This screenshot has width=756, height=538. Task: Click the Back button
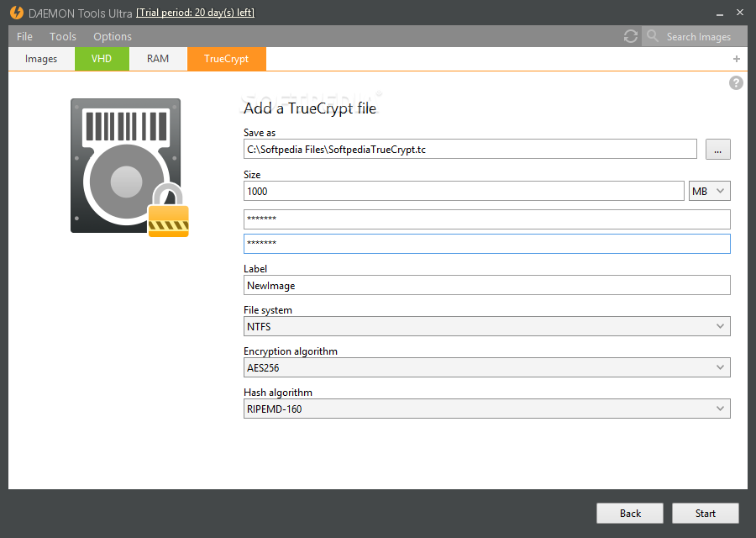click(630, 514)
